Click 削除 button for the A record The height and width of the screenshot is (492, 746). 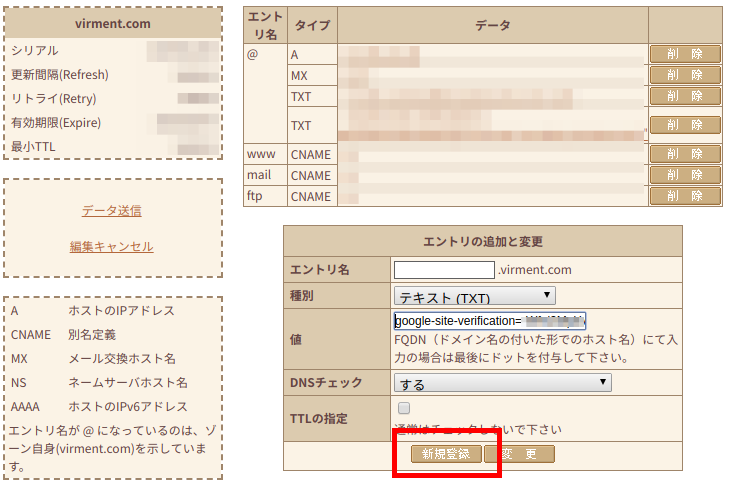coord(685,54)
